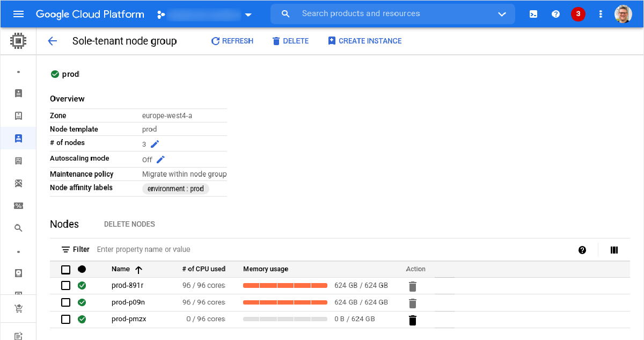This screenshot has width=644, height=340.
Task: Open the help question mark icon
Action: pyautogui.click(x=555, y=14)
